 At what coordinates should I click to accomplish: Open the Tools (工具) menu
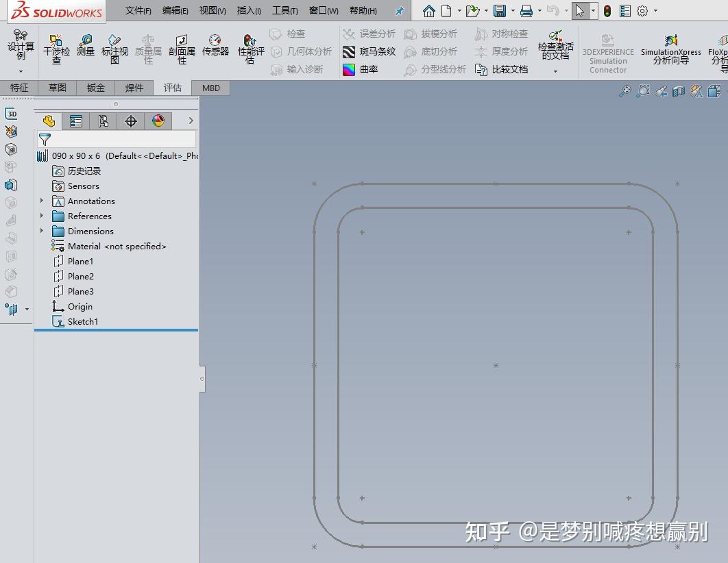click(284, 11)
